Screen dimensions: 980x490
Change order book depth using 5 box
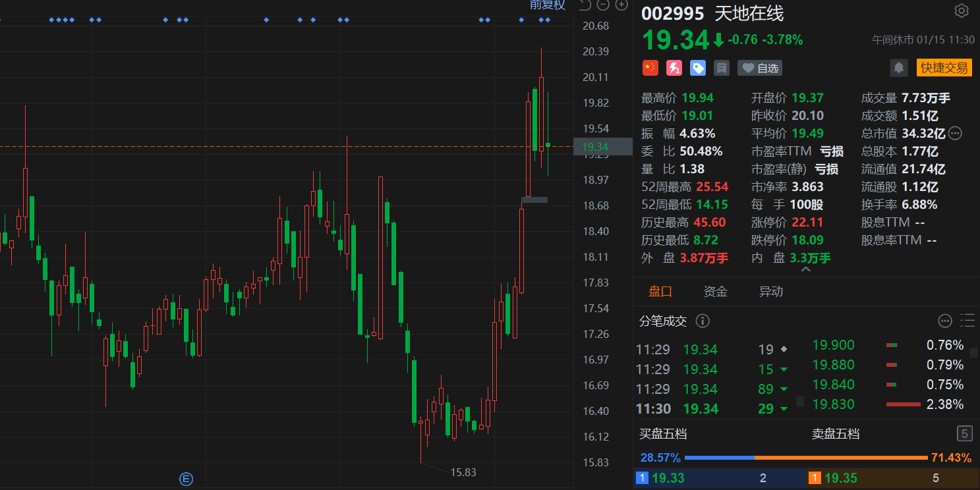coord(964,433)
